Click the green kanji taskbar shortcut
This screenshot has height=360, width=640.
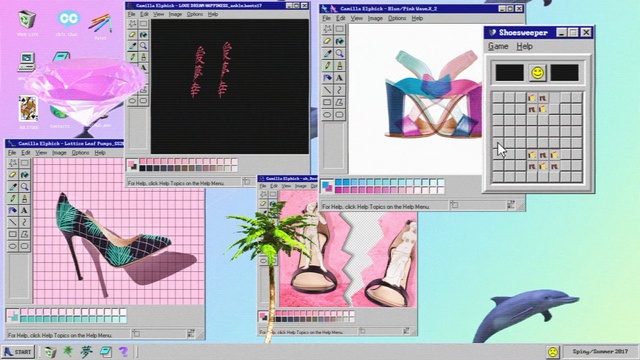point(87,351)
